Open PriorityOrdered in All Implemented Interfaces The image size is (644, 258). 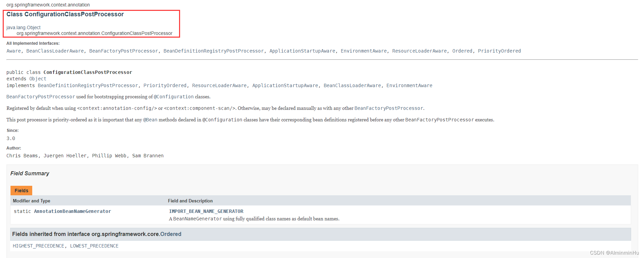point(499,51)
